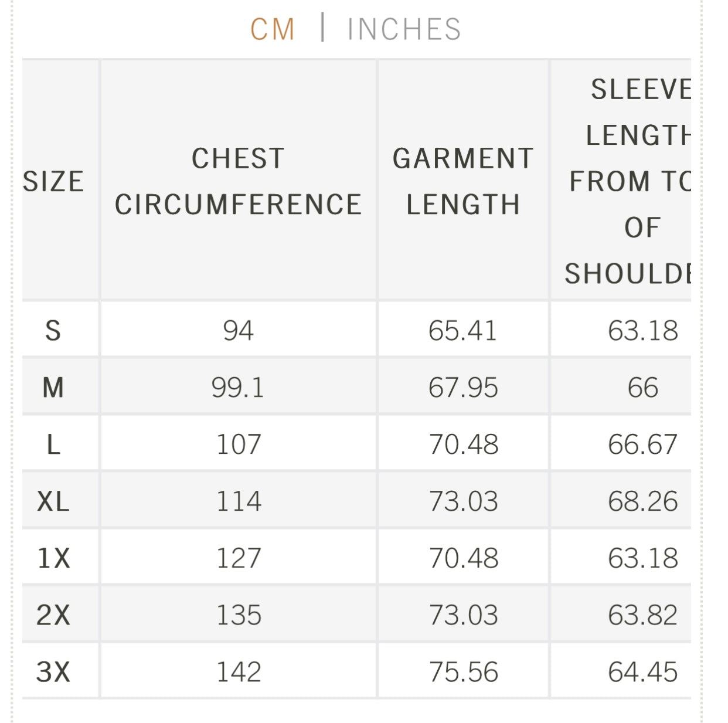The width and height of the screenshot is (728, 723).
Task: Select the 3X size row label
Action: (53, 671)
